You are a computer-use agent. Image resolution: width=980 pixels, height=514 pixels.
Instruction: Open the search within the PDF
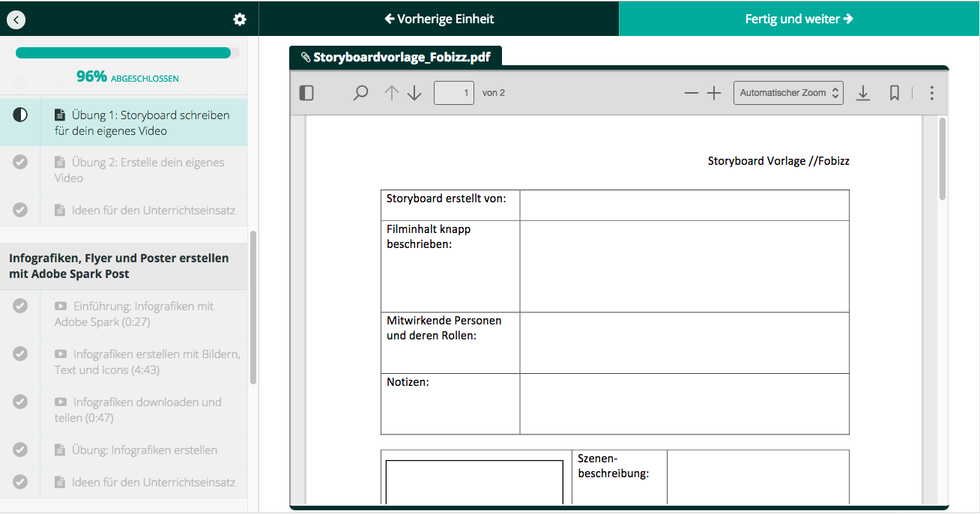pyautogui.click(x=360, y=92)
